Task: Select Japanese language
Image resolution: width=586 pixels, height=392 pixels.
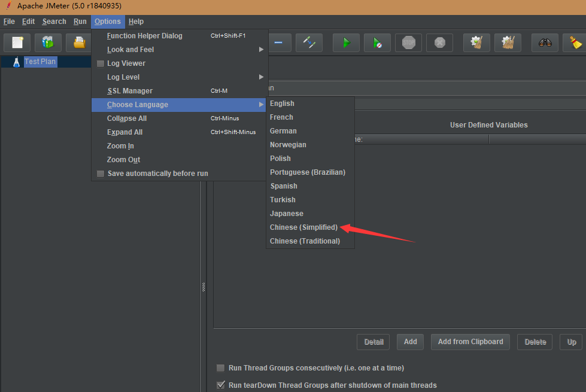Action: (x=310, y=214)
